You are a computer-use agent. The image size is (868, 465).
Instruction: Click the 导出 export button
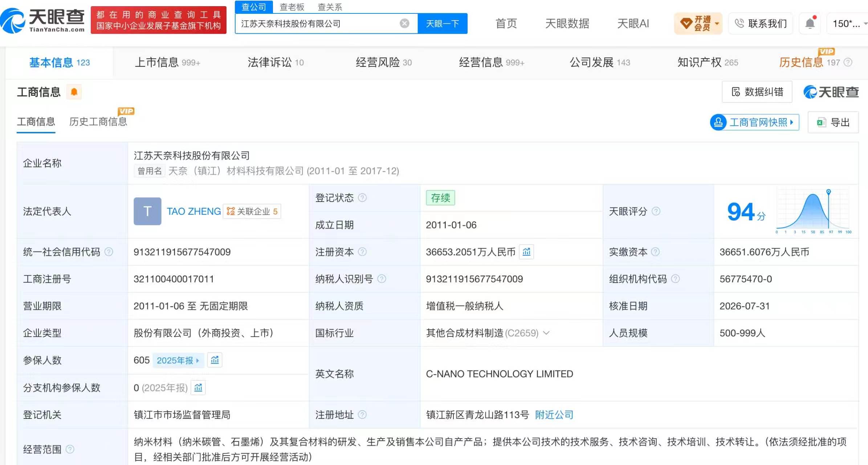point(833,122)
